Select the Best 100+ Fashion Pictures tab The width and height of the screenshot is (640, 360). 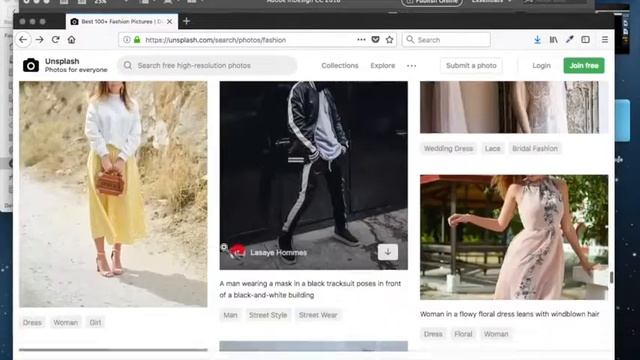(x=122, y=21)
